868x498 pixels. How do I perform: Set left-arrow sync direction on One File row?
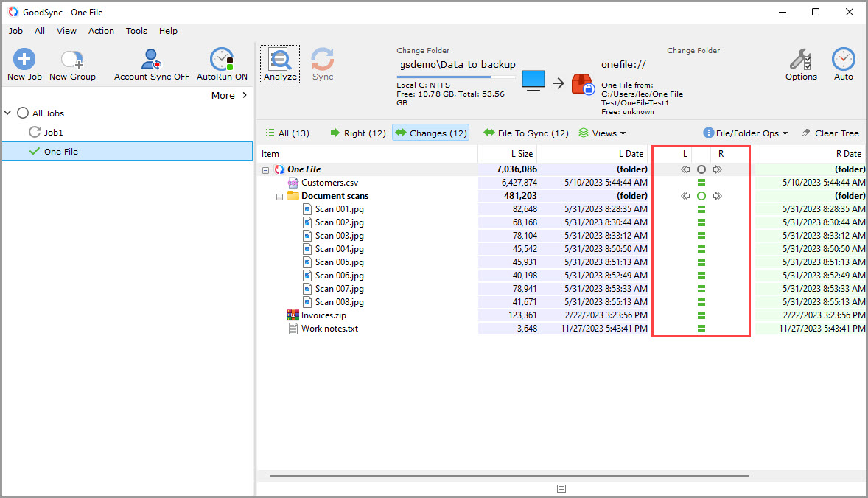pyautogui.click(x=685, y=169)
